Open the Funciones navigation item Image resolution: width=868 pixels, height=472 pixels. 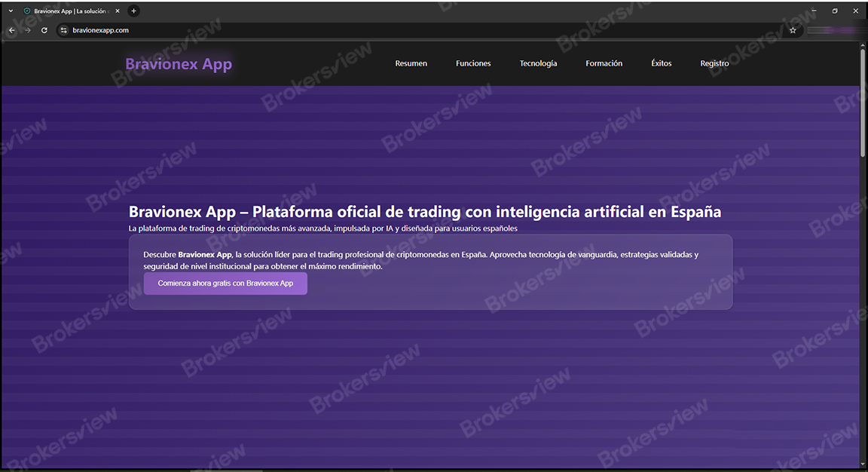tap(473, 63)
